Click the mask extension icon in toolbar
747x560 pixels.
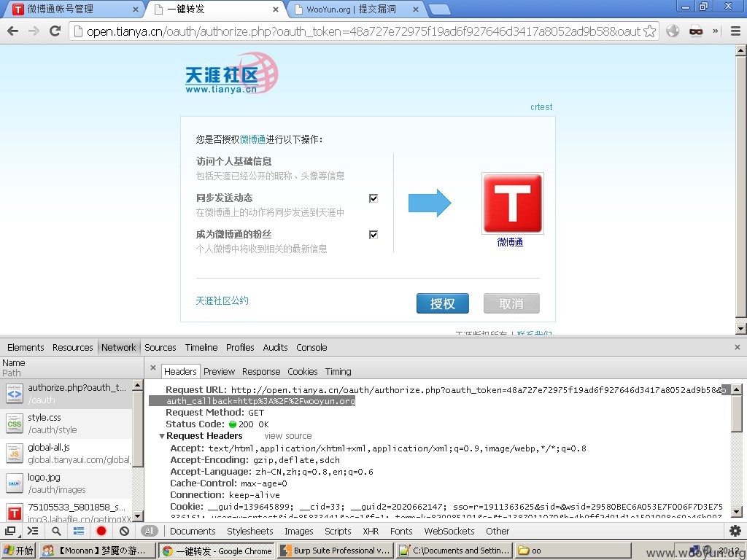[696, 31]
